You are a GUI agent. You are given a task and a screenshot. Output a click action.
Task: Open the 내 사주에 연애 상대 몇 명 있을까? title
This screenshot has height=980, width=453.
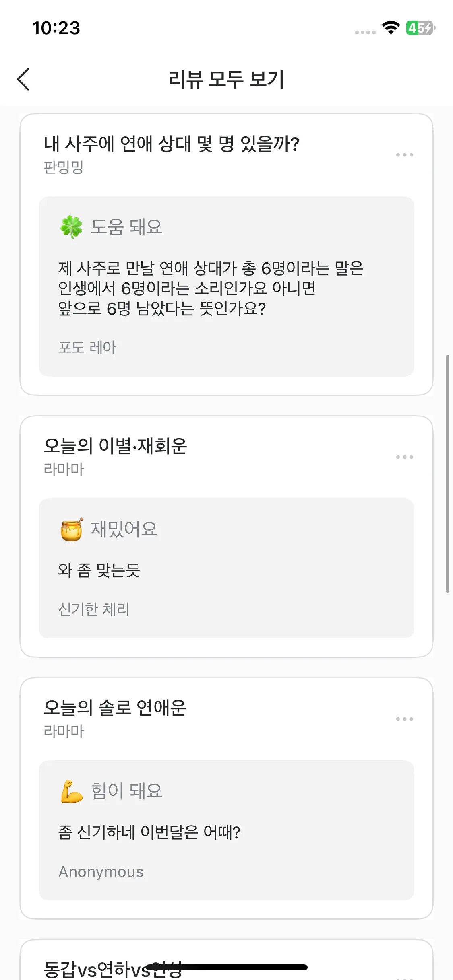pyautogui.click(x=172, y=144)
